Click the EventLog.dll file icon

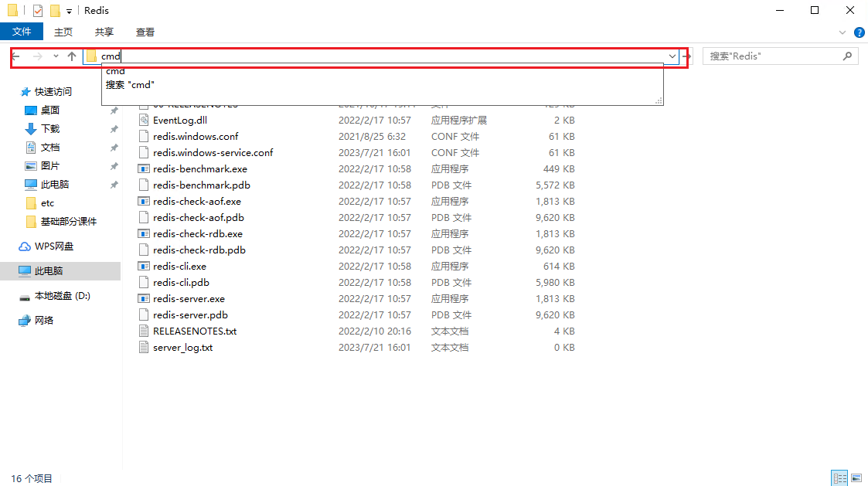click(144, 120)
